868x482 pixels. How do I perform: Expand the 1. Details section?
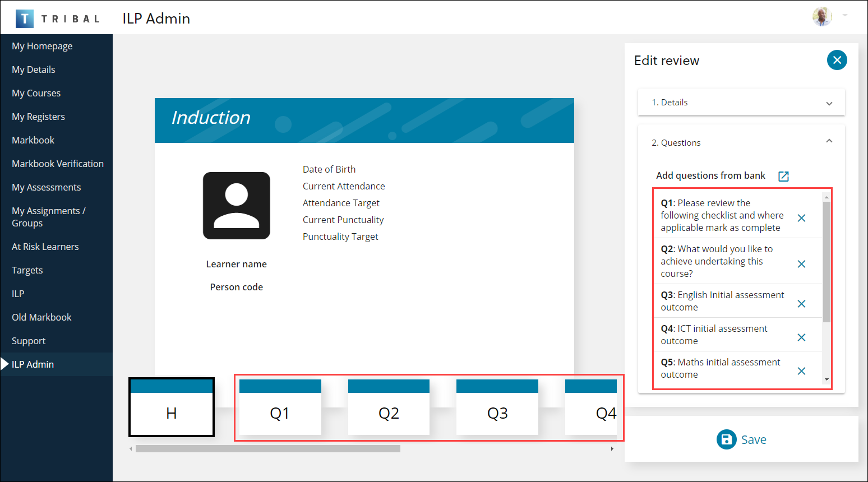829,103
